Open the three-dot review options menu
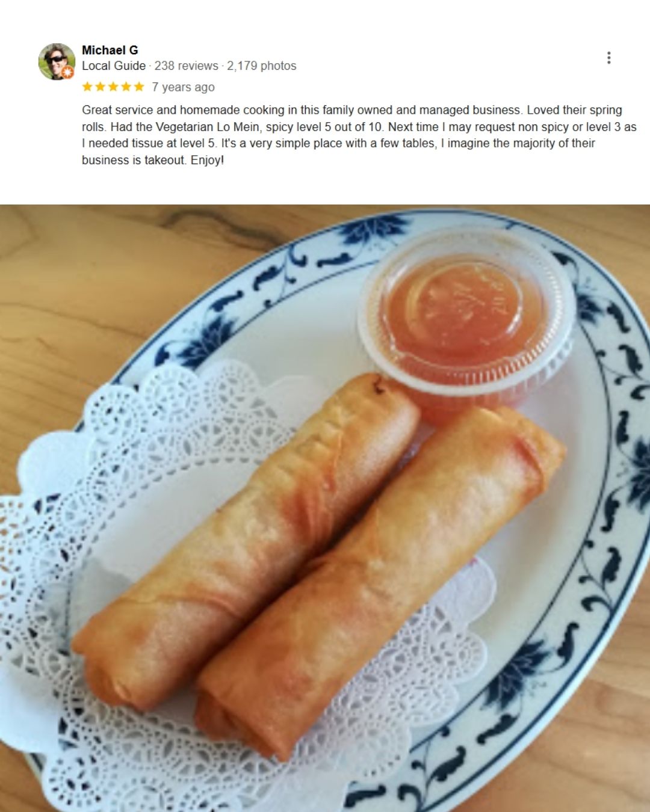Screen dimensions: 650x812 (608, 58)
